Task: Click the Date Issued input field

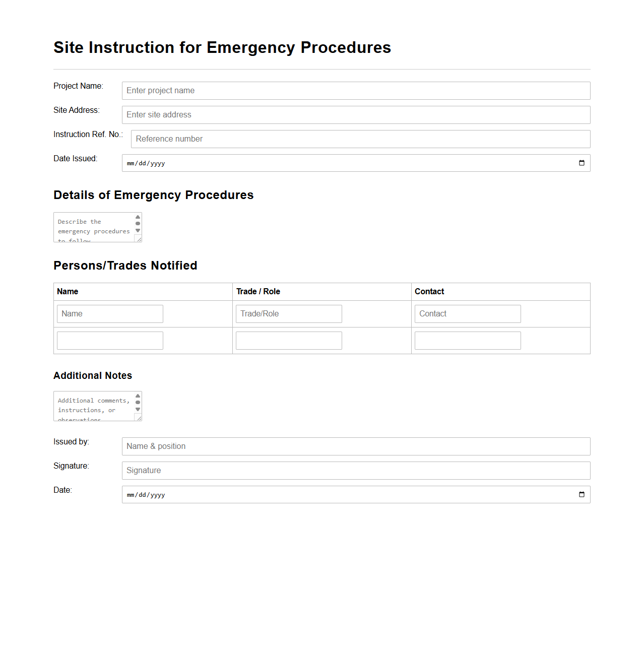Action: point(302,163)
